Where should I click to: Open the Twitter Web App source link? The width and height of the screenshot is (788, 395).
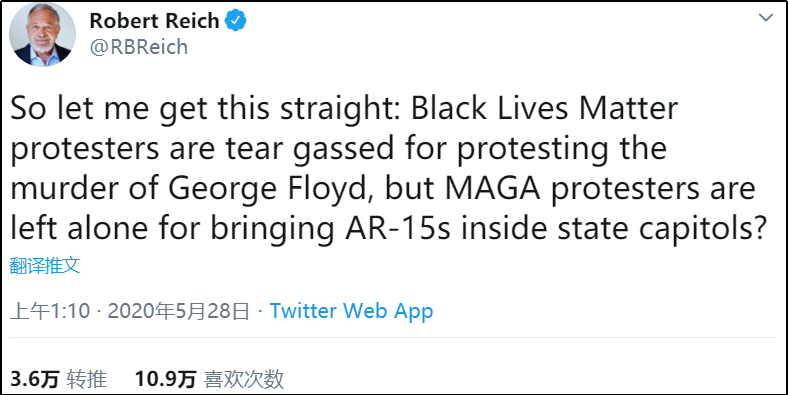point(351,311)
